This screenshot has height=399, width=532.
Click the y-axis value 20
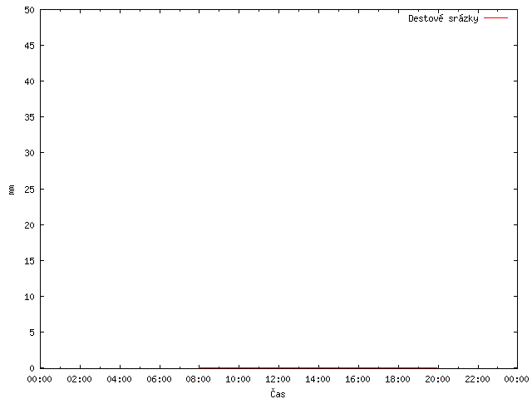click(x=30, y=225)
